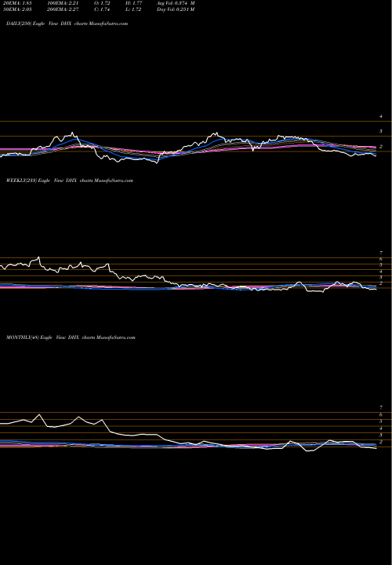
Task: Click the MONTHLY(48) Eagle View DHX title
Action: tap(71, 337)
